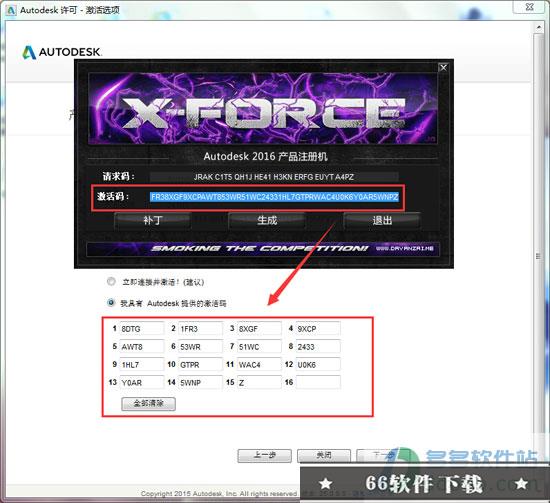Click the 全部清除 button
Viewport: 550px width, 503px height.
pos(148,403)
